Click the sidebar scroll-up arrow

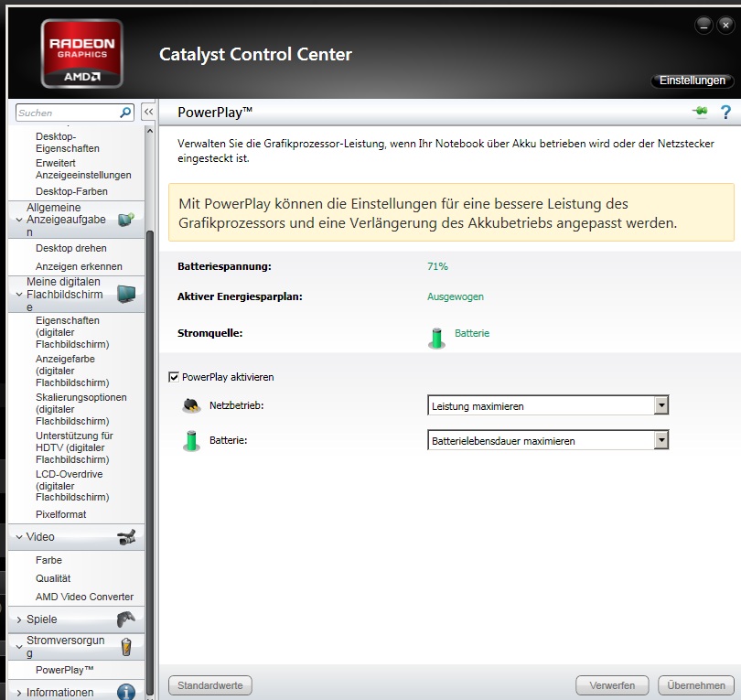click(x=150, y=131)
